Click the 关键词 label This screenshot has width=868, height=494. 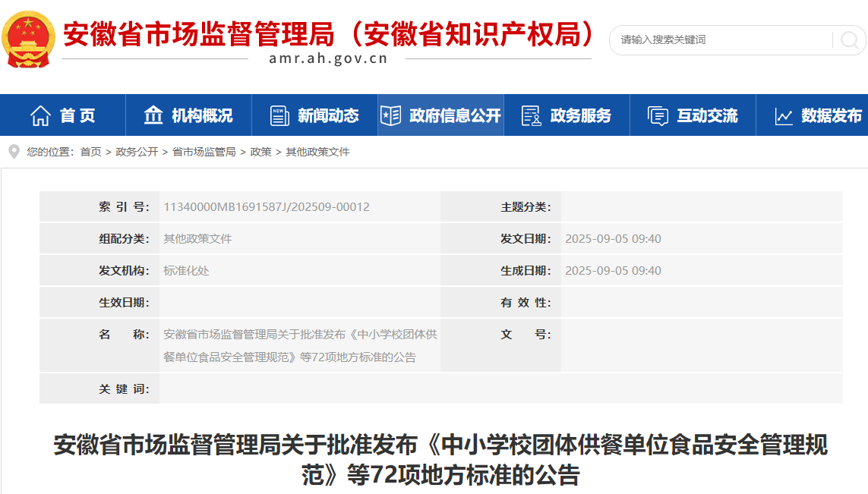click(x=124, y=389)
